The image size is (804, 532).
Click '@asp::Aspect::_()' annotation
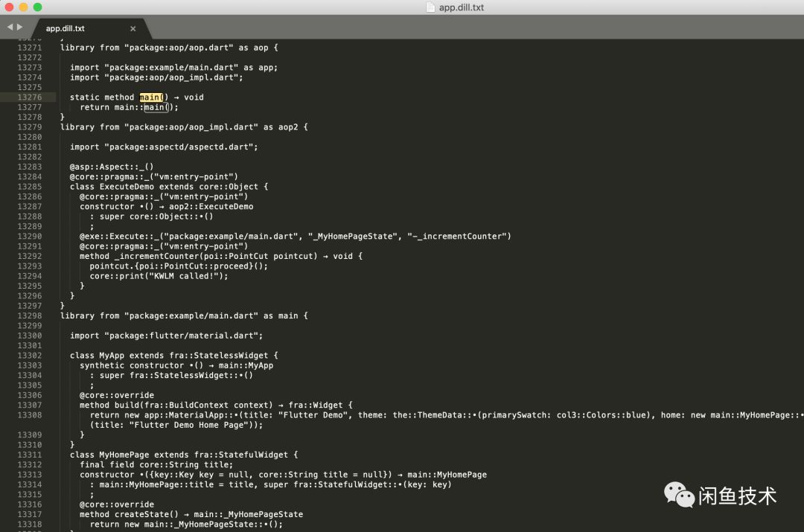(112, 167)
